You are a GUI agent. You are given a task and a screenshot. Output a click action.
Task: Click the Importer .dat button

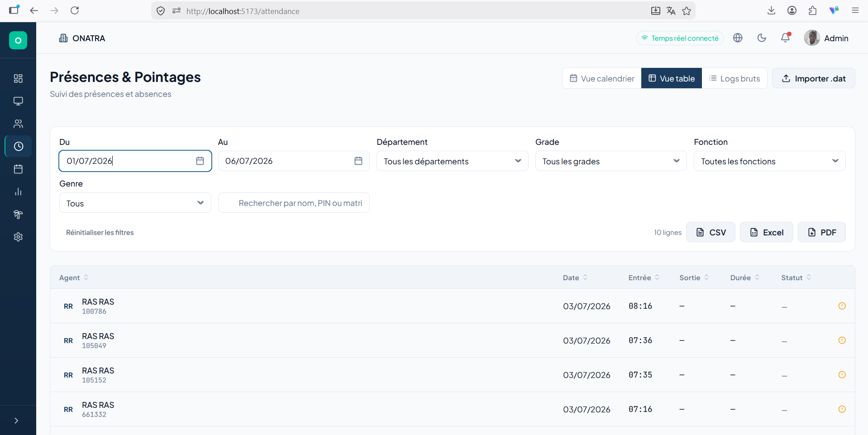click(x=813, y=78)
